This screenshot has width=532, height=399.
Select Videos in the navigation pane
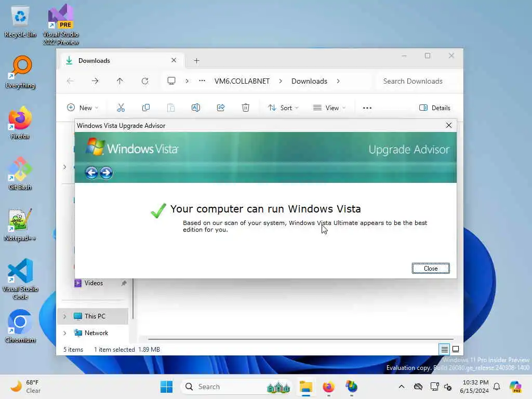click(94, 283)
